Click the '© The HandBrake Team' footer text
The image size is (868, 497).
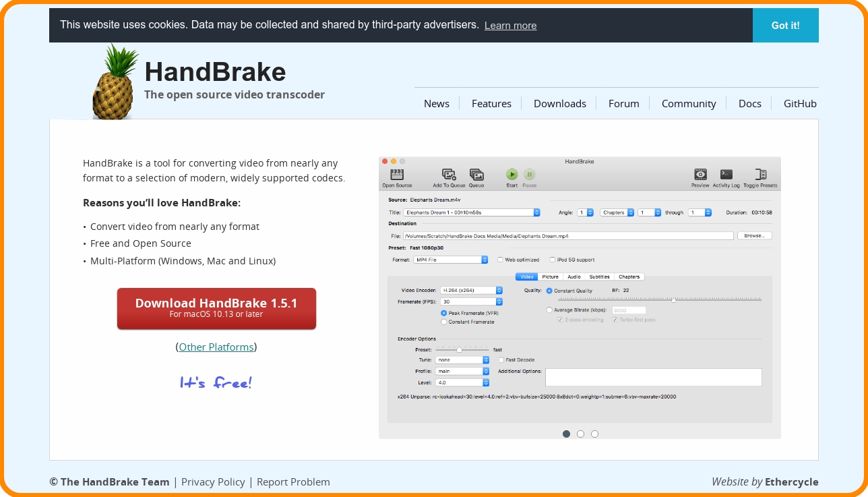[109, 481]
